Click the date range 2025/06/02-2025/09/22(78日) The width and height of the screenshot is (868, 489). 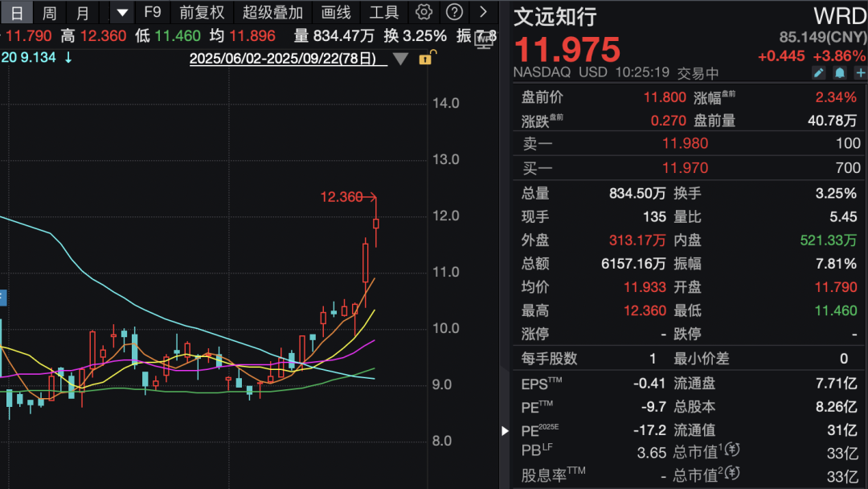[x=283, y=59]
